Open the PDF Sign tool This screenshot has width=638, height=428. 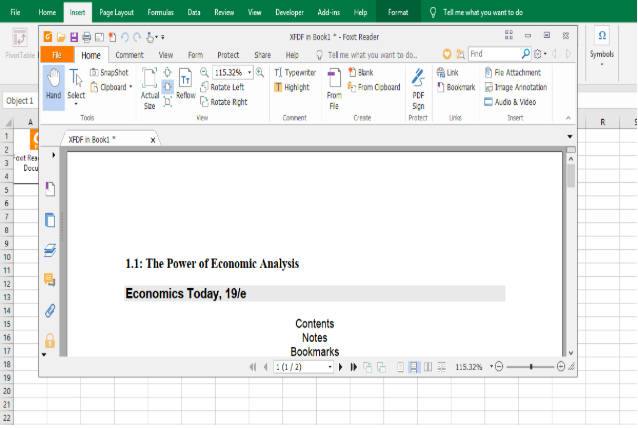pyautogui.click(x=418, y=88)
